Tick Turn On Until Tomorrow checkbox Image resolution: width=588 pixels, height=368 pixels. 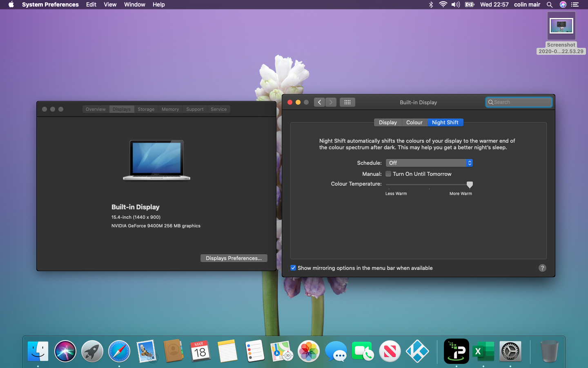(388, 174)
